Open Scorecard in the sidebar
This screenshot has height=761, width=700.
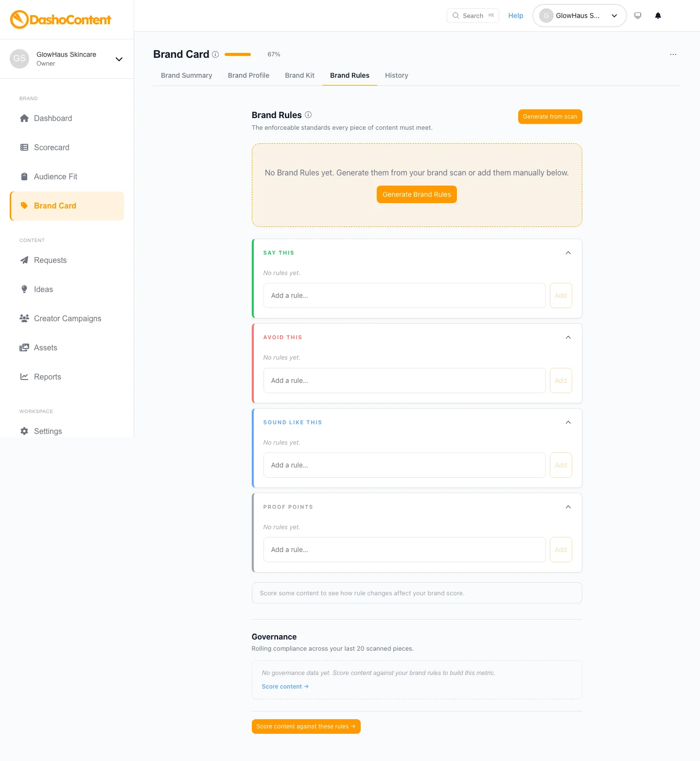[67, 147]
